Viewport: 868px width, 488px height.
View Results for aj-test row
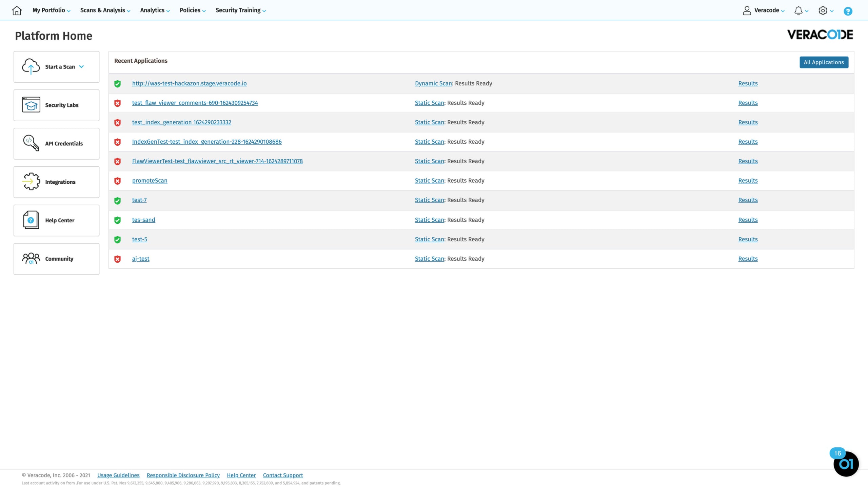[x=748, y=259]
